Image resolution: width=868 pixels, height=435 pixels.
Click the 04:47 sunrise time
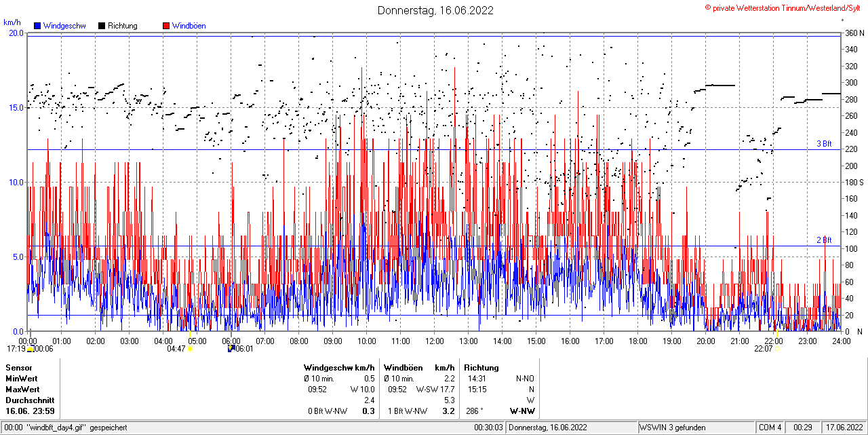176,349
